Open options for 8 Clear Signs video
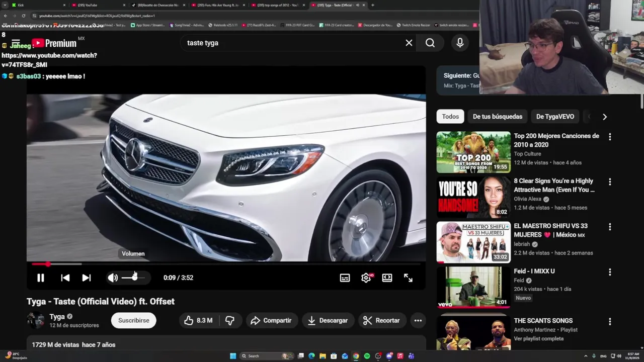The width and height of the screenshot is (644, 362). 610,182
